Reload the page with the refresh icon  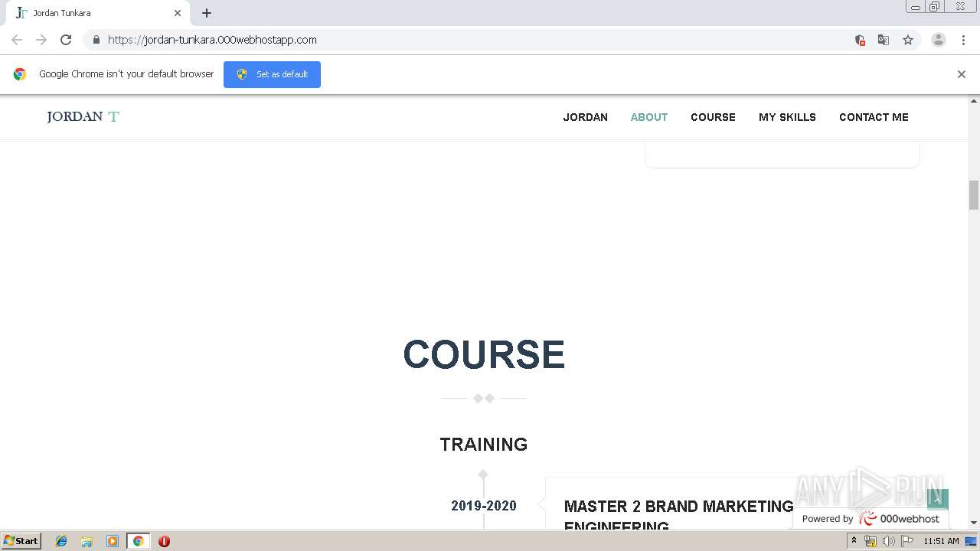tap(66, 40)
